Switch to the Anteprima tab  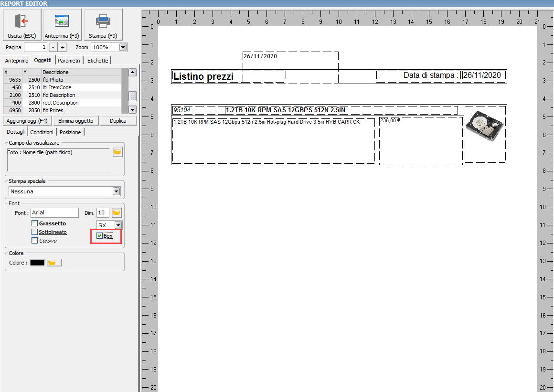[x=17, y=61]
